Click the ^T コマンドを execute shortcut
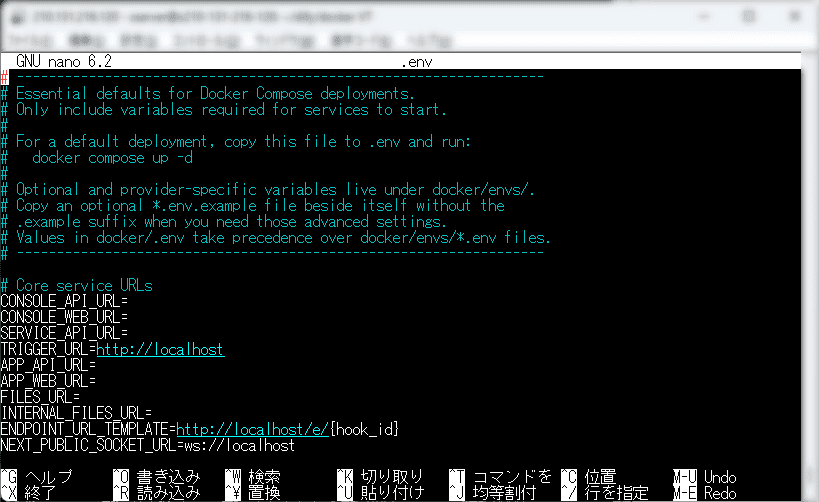Viewport: 819px width, 502px height. coord(500,476)
